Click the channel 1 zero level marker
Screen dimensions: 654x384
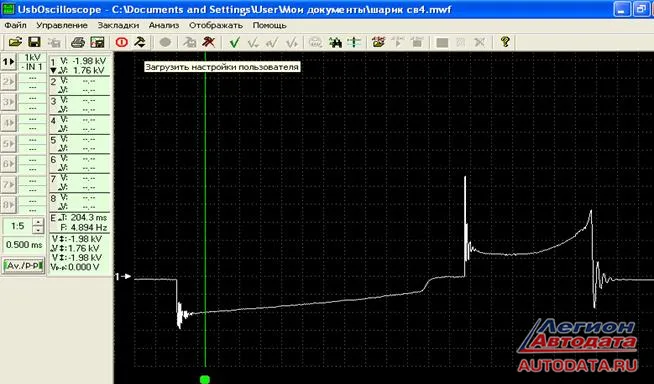click(x=123, y=276)
